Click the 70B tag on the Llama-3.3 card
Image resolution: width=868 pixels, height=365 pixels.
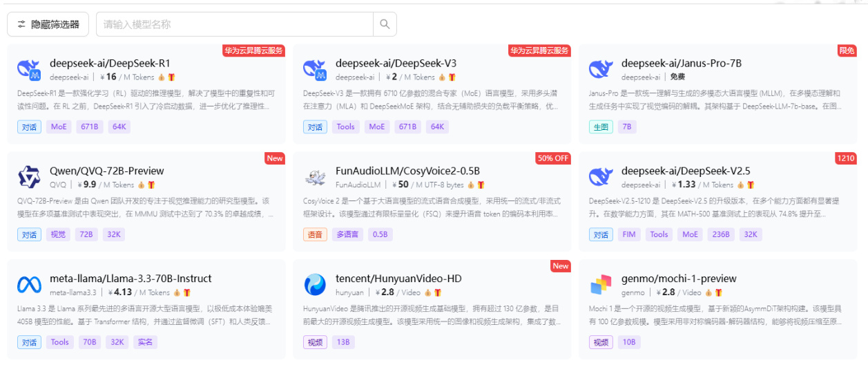tap(90, 342)
